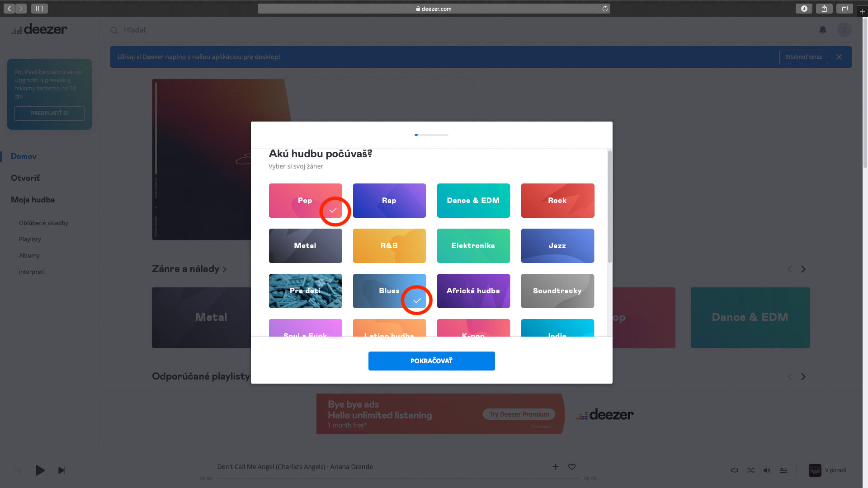Play the current track
868x488 pixels.
[40, 470]
